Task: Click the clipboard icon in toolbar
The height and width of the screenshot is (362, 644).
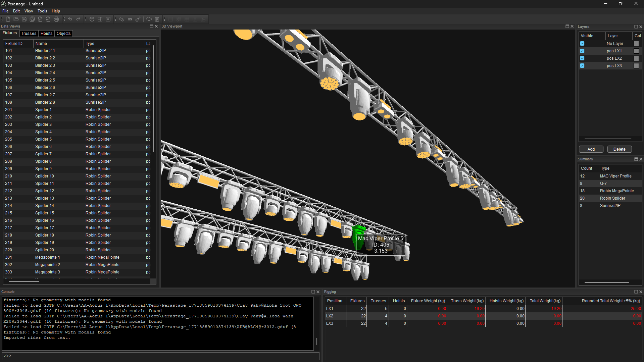Action: pyautogui.click(x=157, y=19)
